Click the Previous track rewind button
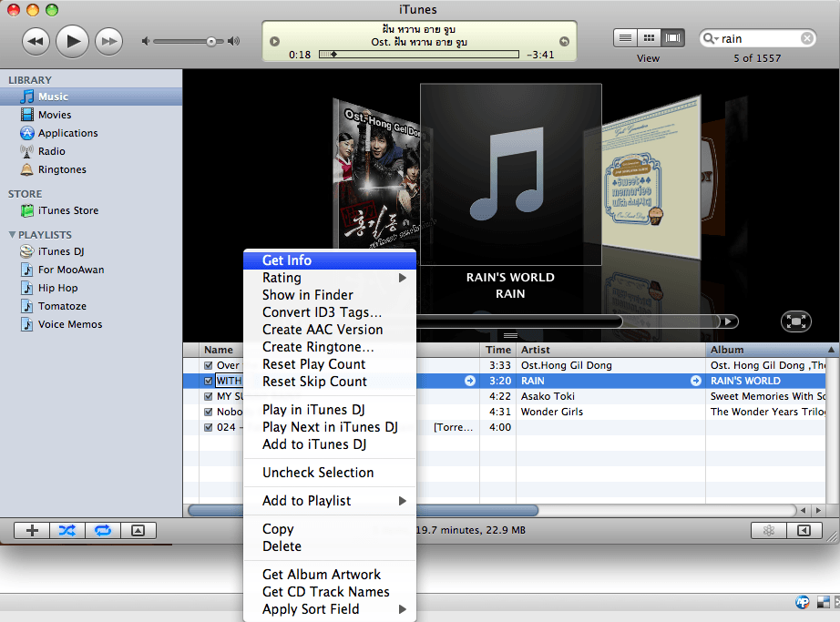840x622 pixels. 36,41
